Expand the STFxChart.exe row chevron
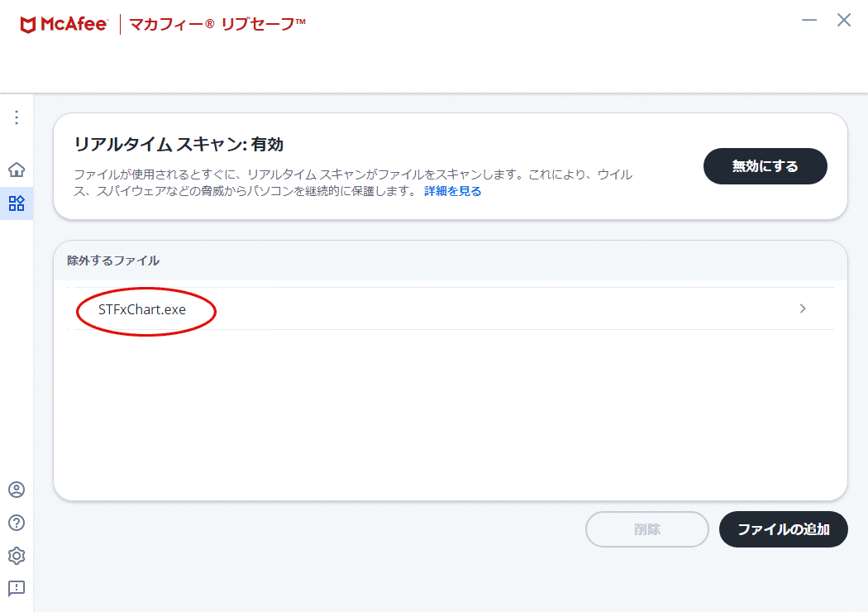This screenshot has width=868, height=612. tap(803, 308)
